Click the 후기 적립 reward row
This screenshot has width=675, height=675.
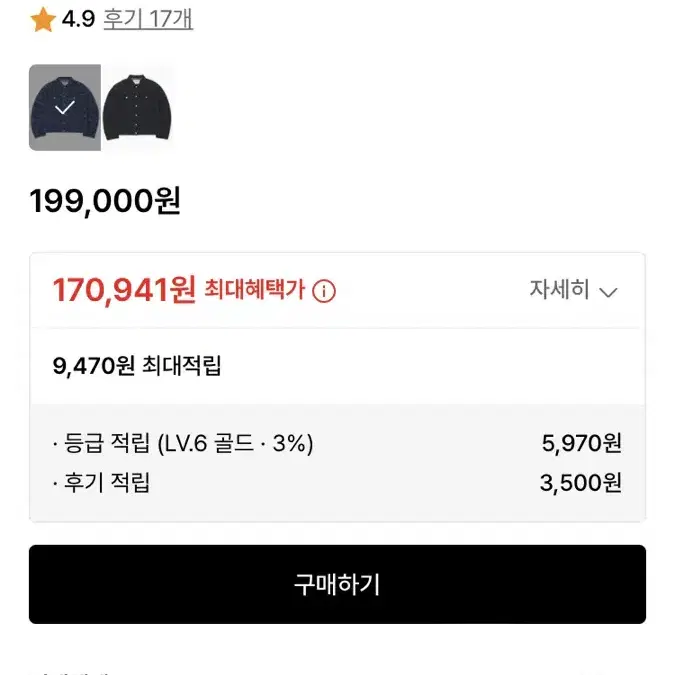[x=338, y=483]
